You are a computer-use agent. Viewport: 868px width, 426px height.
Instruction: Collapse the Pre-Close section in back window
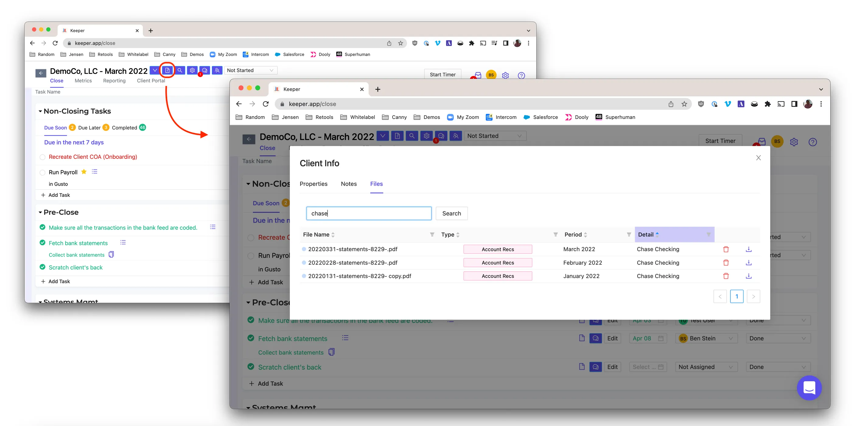tap(40, 212)
